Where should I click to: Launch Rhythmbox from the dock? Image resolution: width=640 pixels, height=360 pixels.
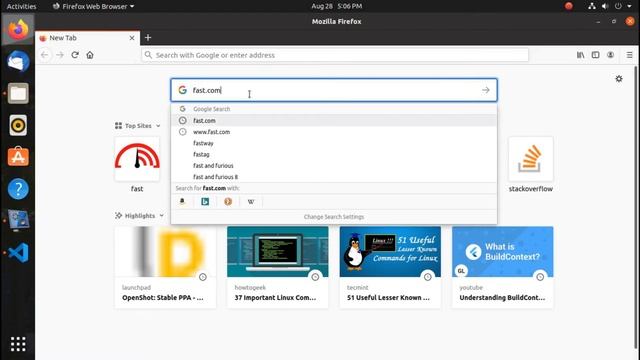pos(18,125)
